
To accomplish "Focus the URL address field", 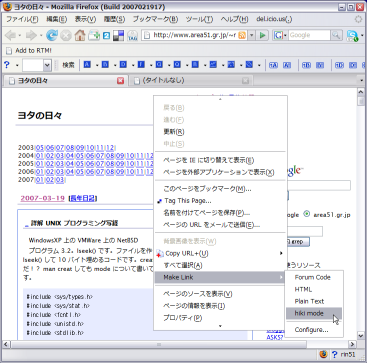I will pos(195,35).
